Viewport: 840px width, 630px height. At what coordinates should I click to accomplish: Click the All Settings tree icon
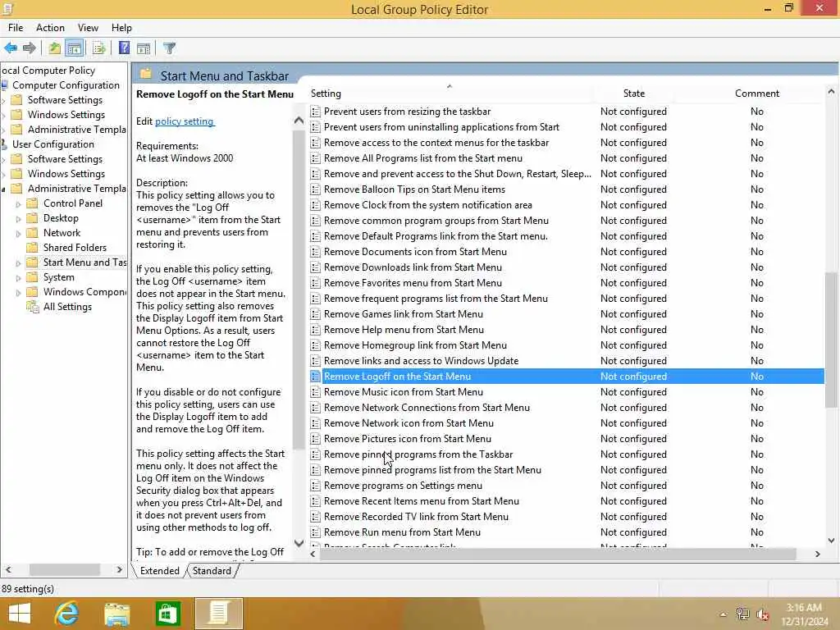coord(33,307)
